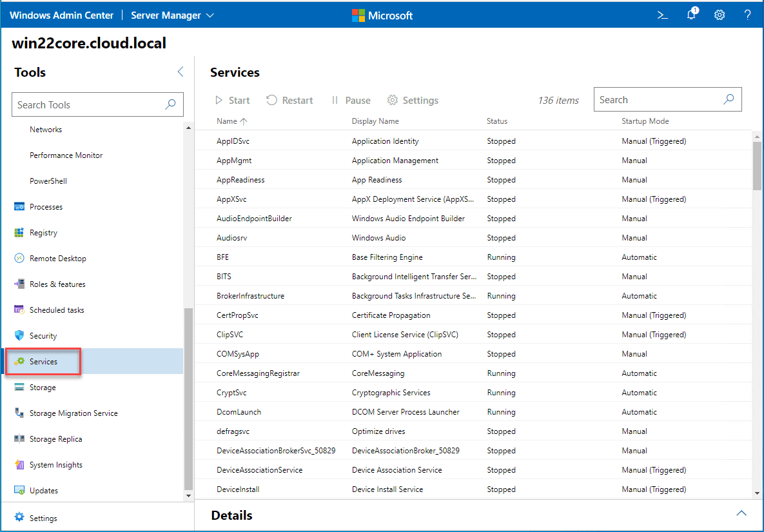Open the Processes tool
Screen dimensions: 764x532
pyautogui.click(x=45, y=206)
